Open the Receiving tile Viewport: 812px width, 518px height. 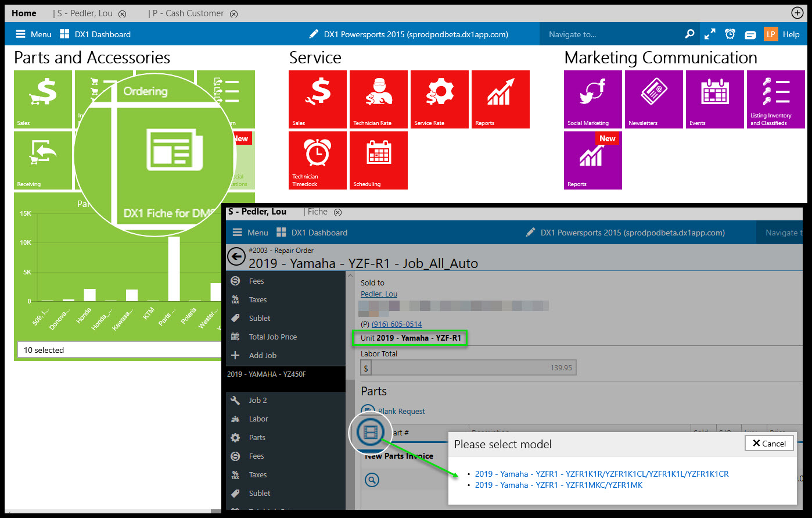pyautogui.click(x=43, y=160)
